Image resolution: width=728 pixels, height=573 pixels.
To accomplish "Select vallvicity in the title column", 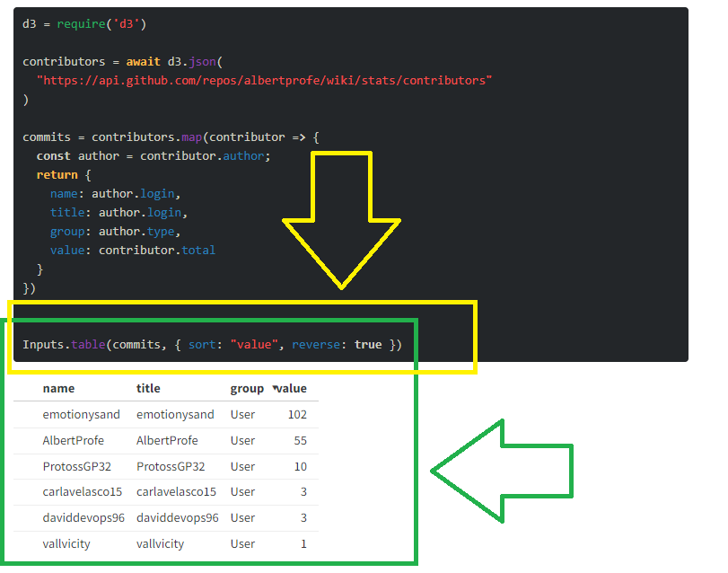I will pos(160,543).
